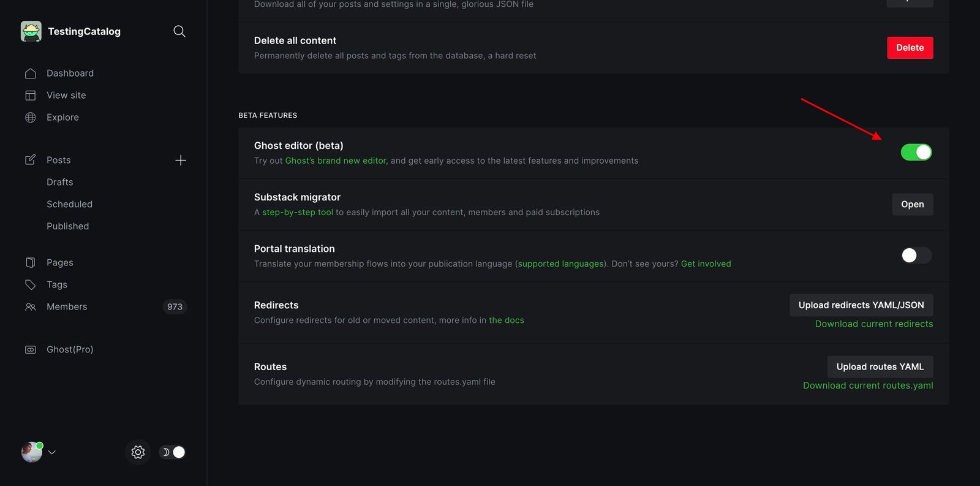This screenshot has height=486, width=980.
Task: Open the Dashboard home icon
Action: [31, 73]
